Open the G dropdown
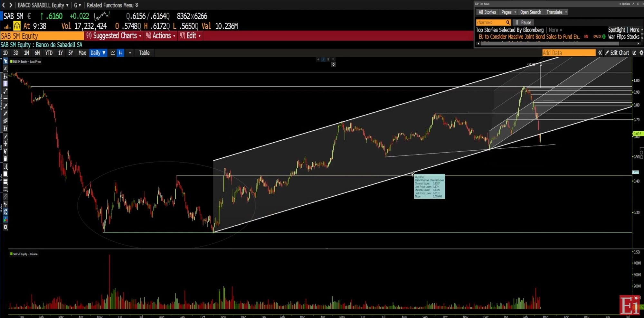Screen dimensions: 644x318 coord(78,5)
